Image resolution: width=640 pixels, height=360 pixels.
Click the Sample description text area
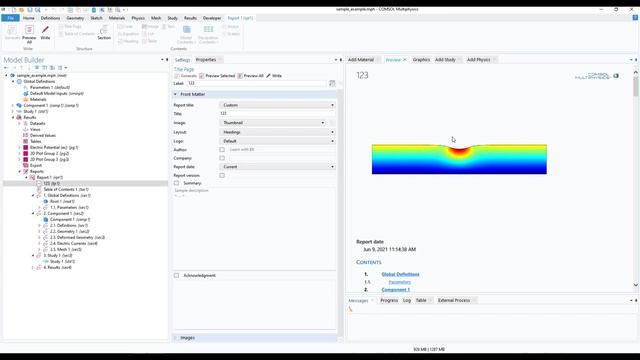click(x=254, y=228)
